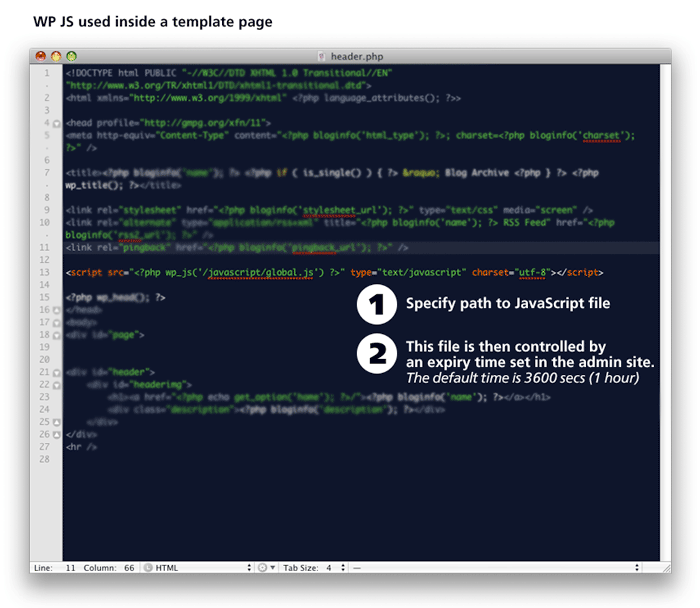
Task: Open the symbol list dropdown in status bar
Action: [496, 568]
